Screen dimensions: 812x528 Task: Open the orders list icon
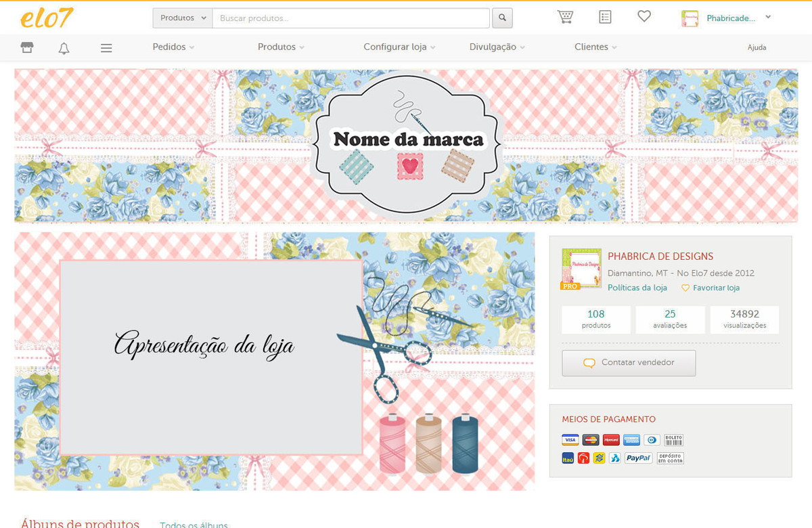point(605,17)
